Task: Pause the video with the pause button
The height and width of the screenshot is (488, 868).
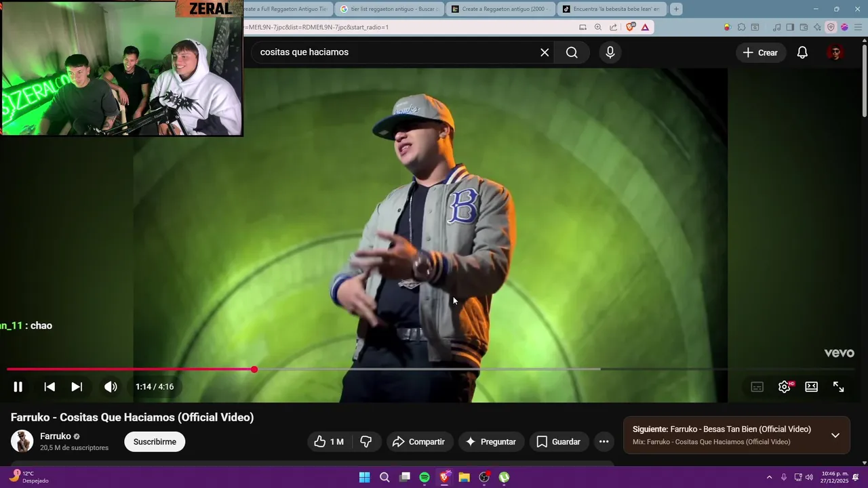Action: (18, 387)
